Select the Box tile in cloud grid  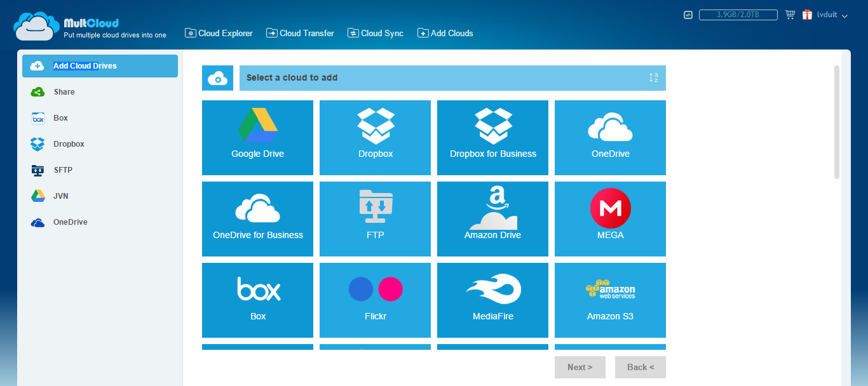(257, 300)
